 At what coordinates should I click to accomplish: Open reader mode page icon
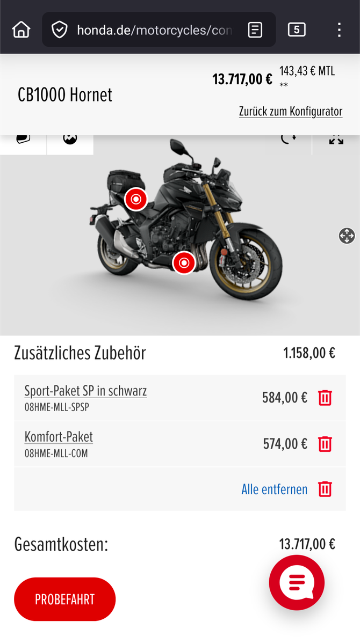pos(255,30)
